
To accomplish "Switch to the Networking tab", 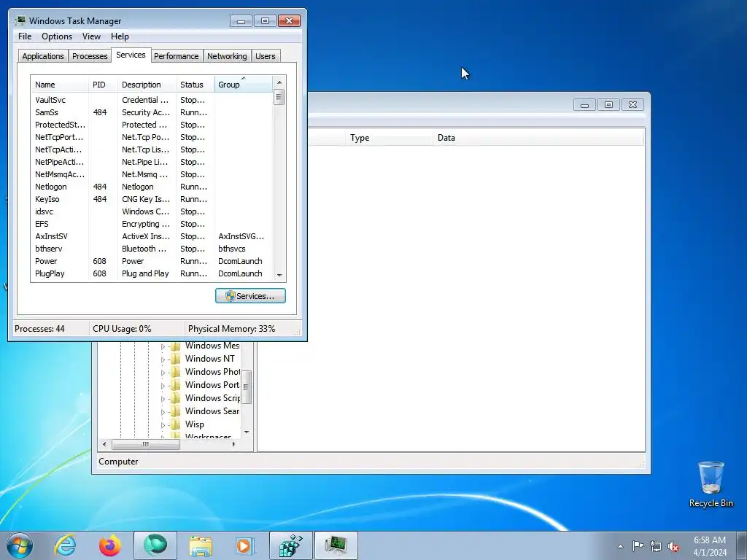I will (227, 55).
